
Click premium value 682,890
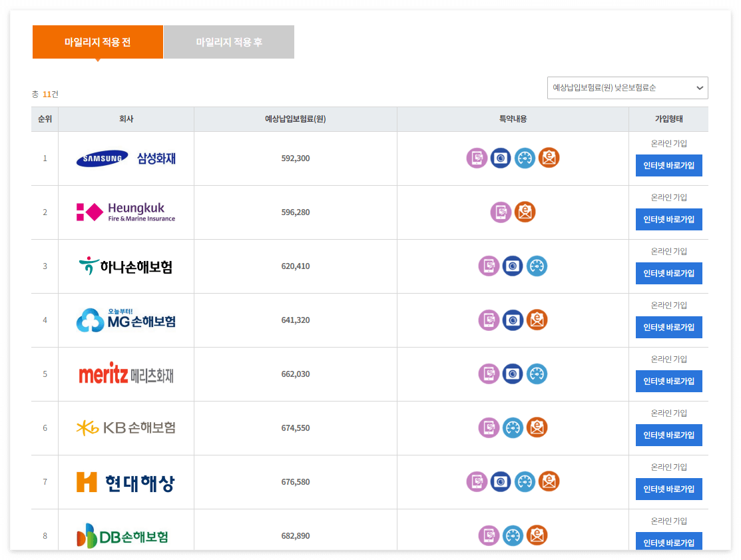pos(296,535)
